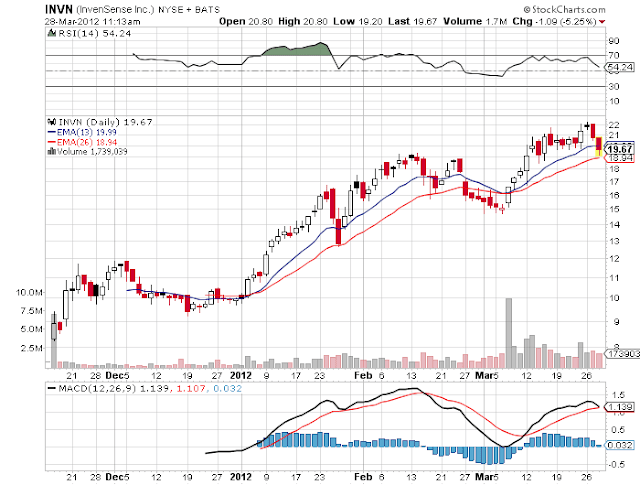Click the 18.94 EMA price tag

coord(620,158)
